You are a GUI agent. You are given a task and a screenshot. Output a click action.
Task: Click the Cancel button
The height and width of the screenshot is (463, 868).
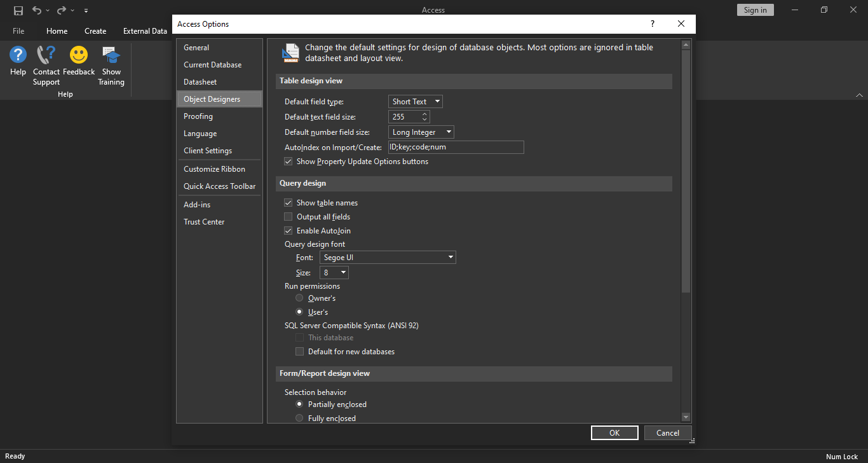pos(668,433)
